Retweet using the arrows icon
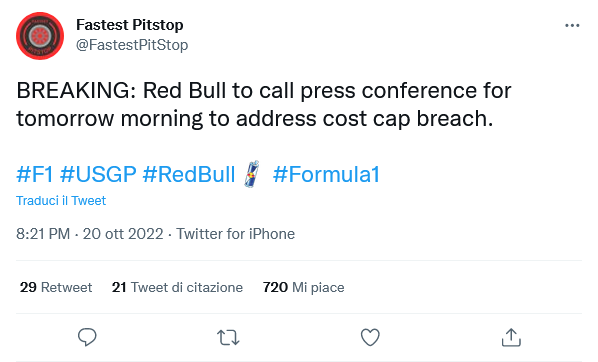Screen dimensions: 598x362 pos(228,338)
